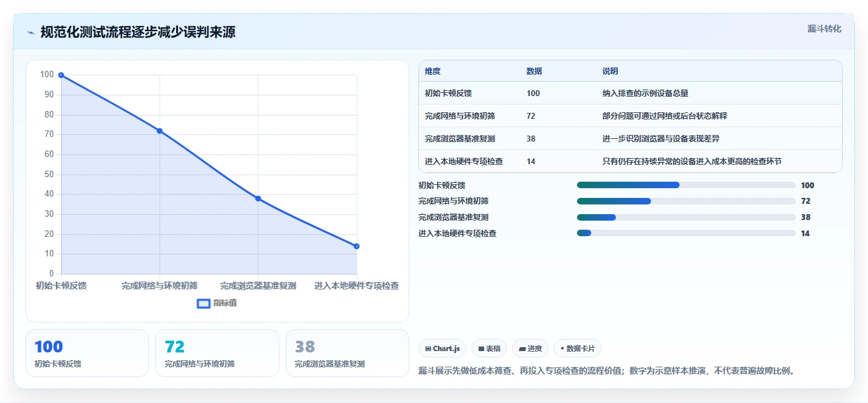This screenshot has width=868, height=403.
Task: Click the 进入本地硬件专项检查 label beside its progress bar
Action: (x=457, y=234)
